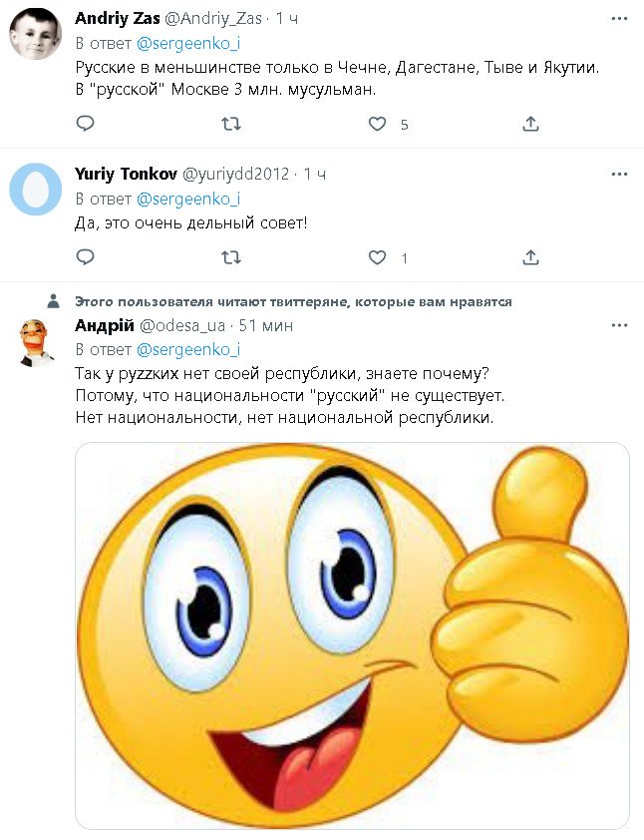The width and height of the screenshot is (644, 840).
Task: Open Андрій's cartoon avatar
Action: [36, 343]
